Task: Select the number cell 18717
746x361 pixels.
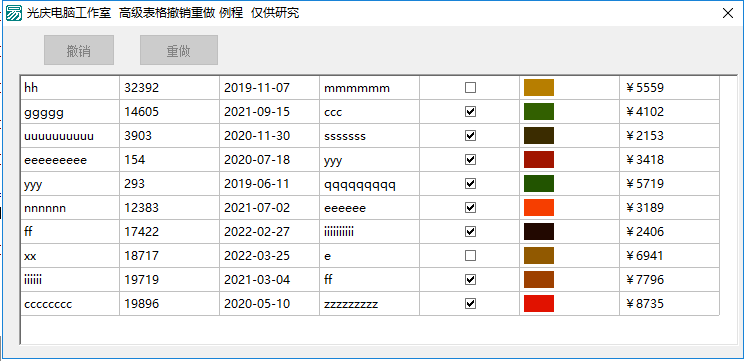Action: coord(169,256)
